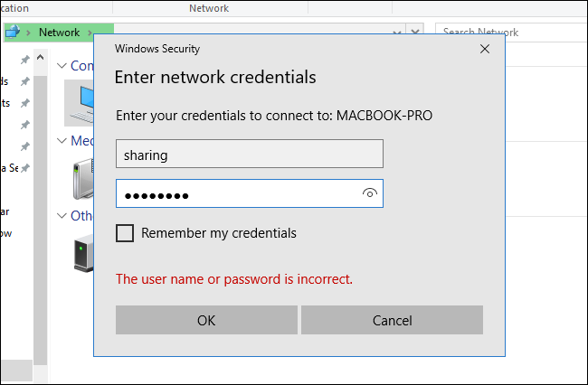Viewport: 588px width, 385px height.
Task: Select the media device icon
Action: click(x=83, y=177)
